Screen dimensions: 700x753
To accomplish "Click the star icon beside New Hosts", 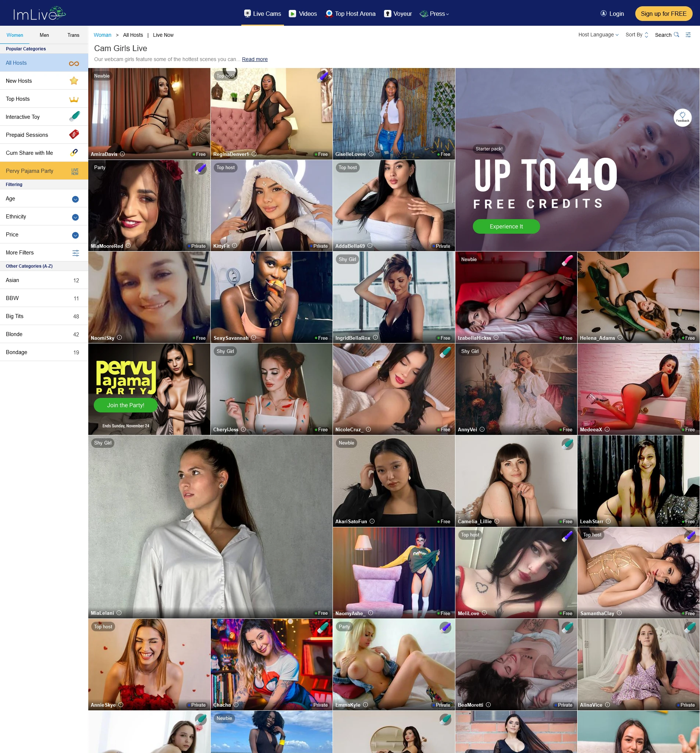I will click(74, 81).
